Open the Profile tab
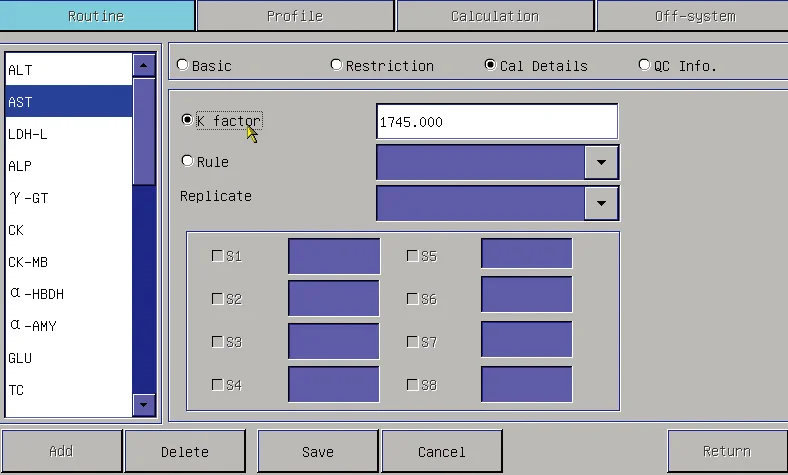Screen dimensions: 788x475 click(295, 16)
